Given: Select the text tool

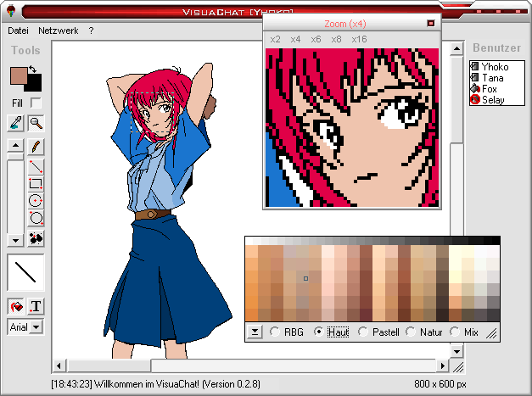Looking at the screenshot, I should pyautogui.click(x=36, y=306).
